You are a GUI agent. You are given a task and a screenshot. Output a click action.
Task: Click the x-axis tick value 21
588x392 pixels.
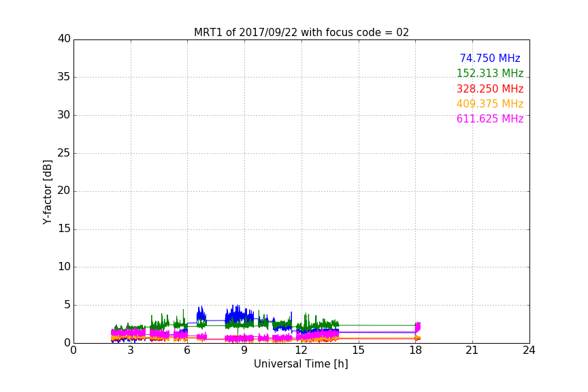click(472, 350)
